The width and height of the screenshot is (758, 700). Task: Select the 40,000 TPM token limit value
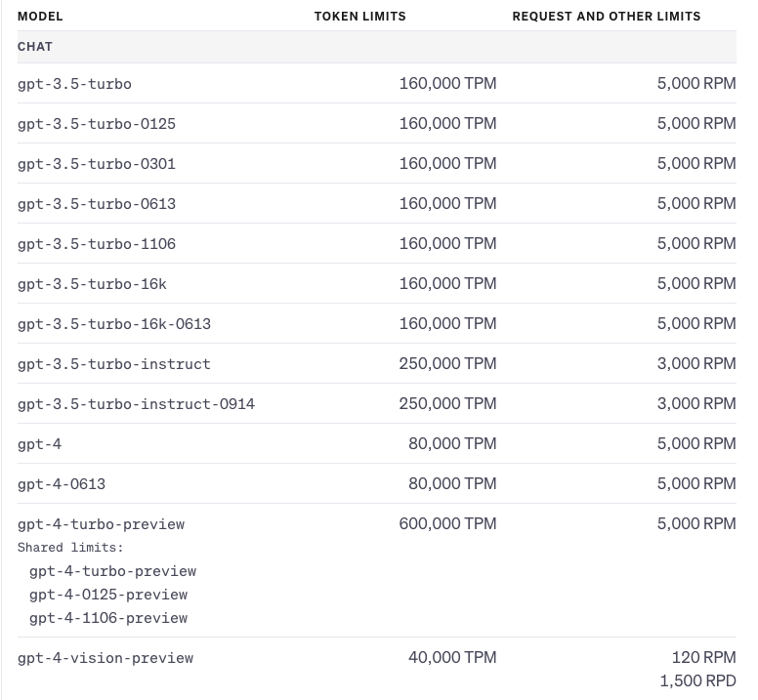pyautogui.click(x=452, y=657)
